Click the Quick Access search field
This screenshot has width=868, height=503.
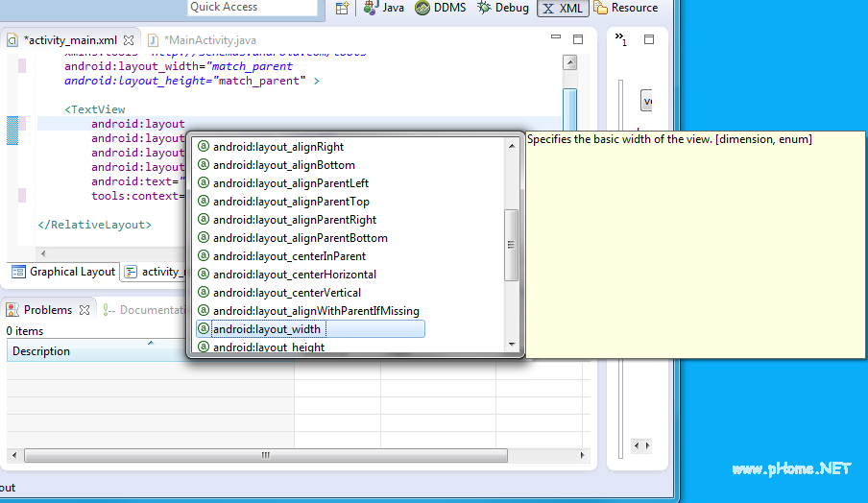[253, 7]
